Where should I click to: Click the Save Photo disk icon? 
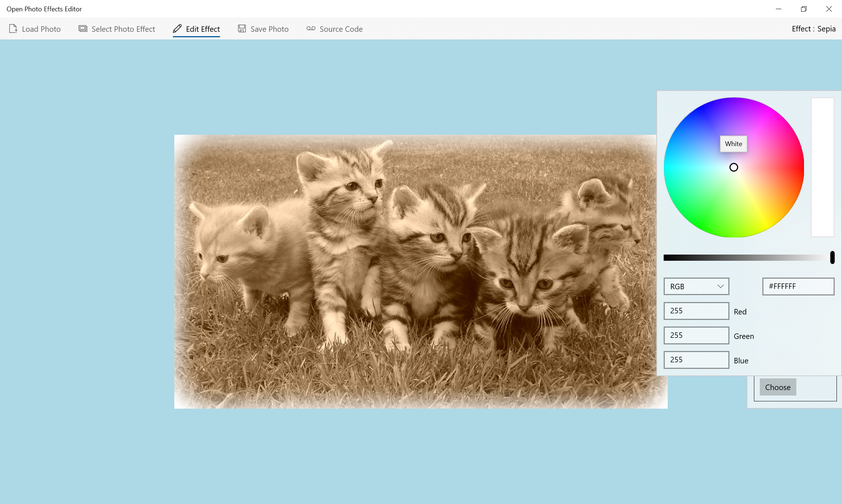[242, 28]
